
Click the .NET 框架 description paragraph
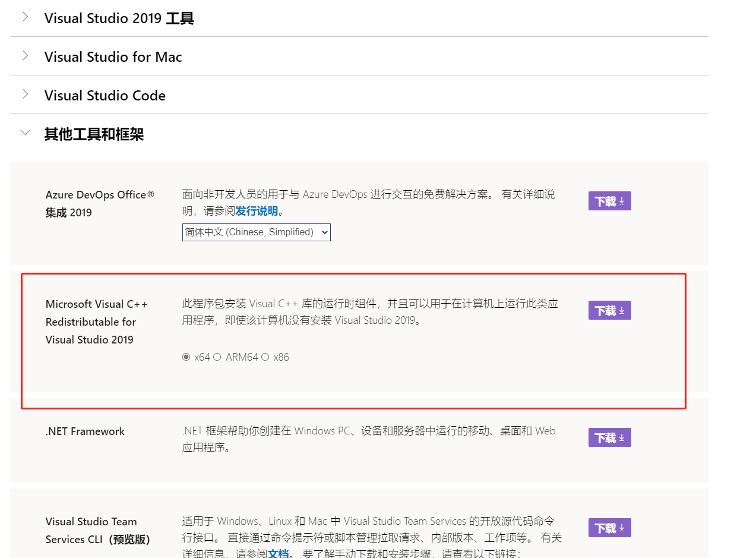pos(369,439)
